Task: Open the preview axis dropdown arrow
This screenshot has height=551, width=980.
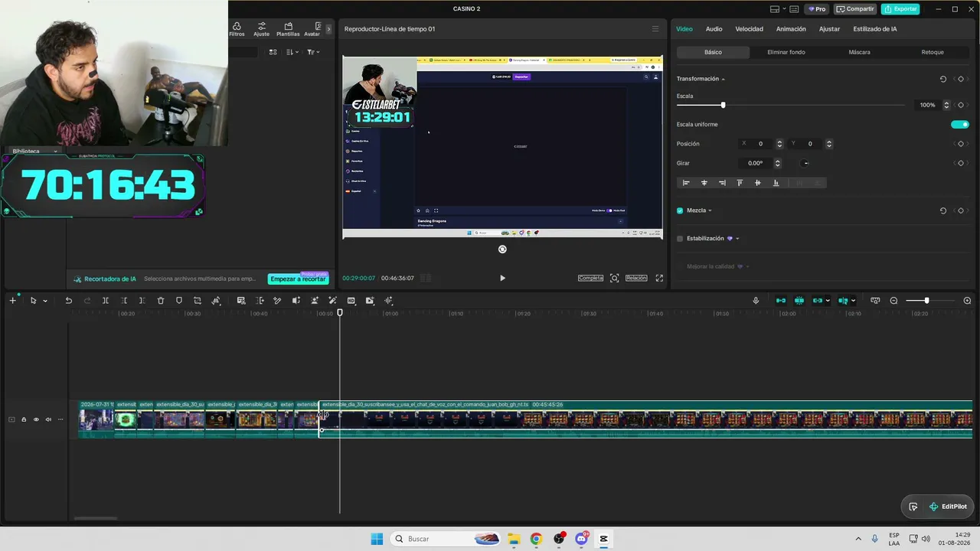Action: point(853,301)
